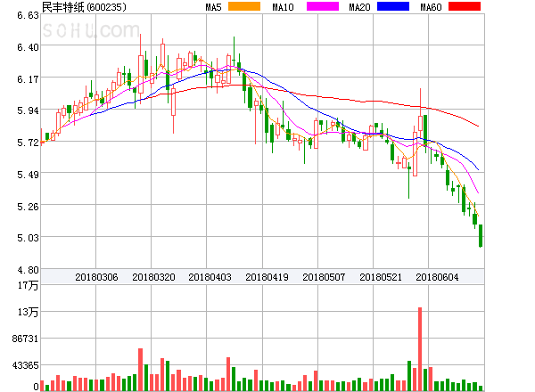Click the 17万 volume axis label
The image size is (535, 392).
point(29,286)
